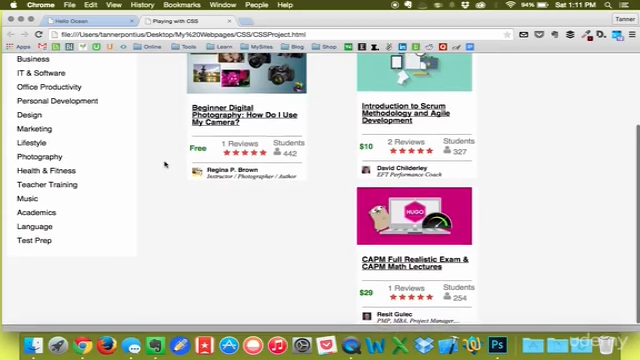Switch to Hello Ocean tab
The height and width of the screenshot is (360, 640).
[x=90, y=21]
